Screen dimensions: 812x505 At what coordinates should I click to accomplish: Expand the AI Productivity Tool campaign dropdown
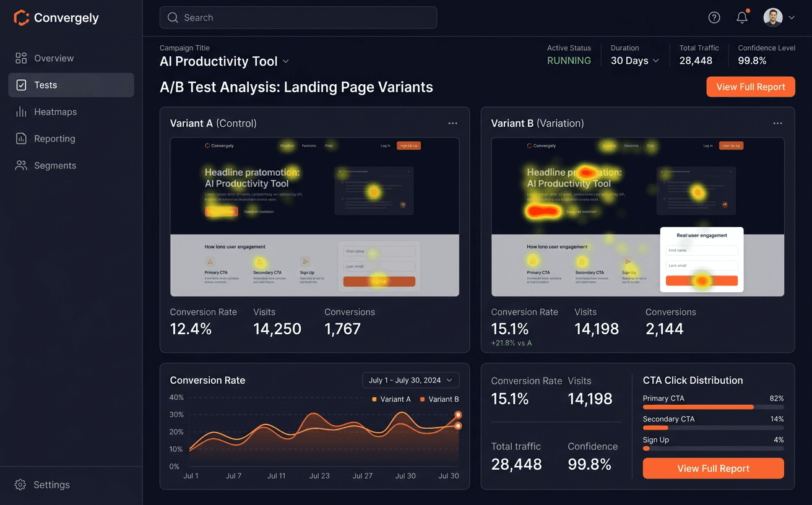tap(285, 61)
